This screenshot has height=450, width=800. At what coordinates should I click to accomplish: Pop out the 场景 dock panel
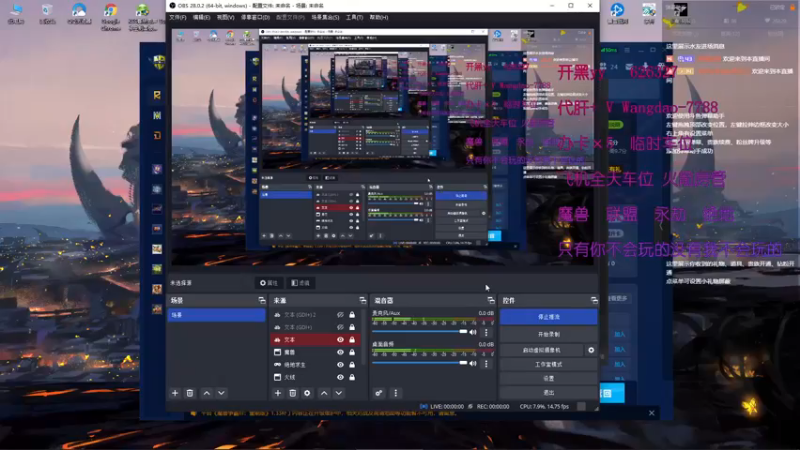coord(261,301)
